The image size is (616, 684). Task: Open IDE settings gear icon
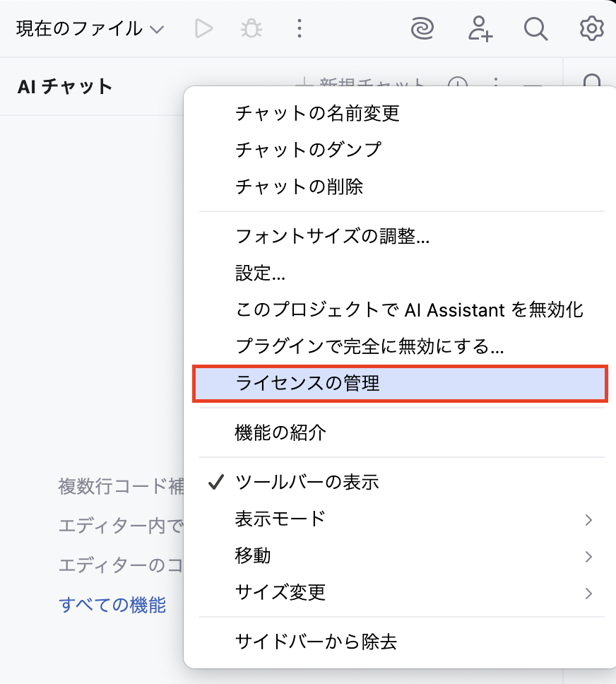[591, 28]
